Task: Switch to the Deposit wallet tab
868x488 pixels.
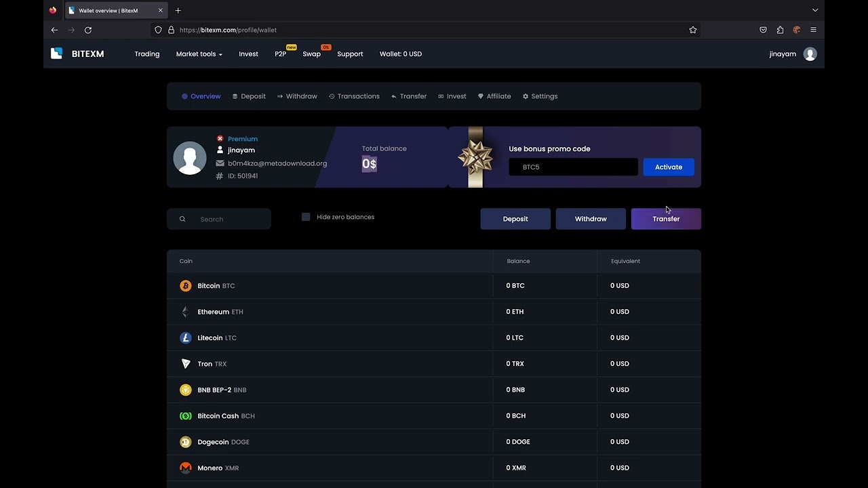Action: pos(249,96)
